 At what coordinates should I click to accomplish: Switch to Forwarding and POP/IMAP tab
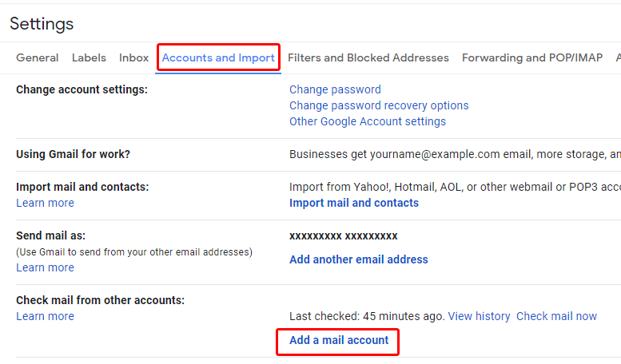532,57
